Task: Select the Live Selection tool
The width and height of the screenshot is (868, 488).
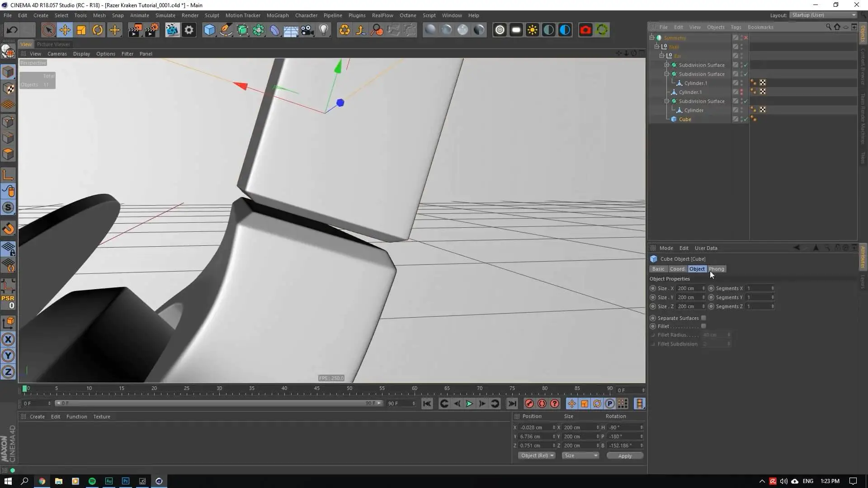Action: (x=48, y=30)
